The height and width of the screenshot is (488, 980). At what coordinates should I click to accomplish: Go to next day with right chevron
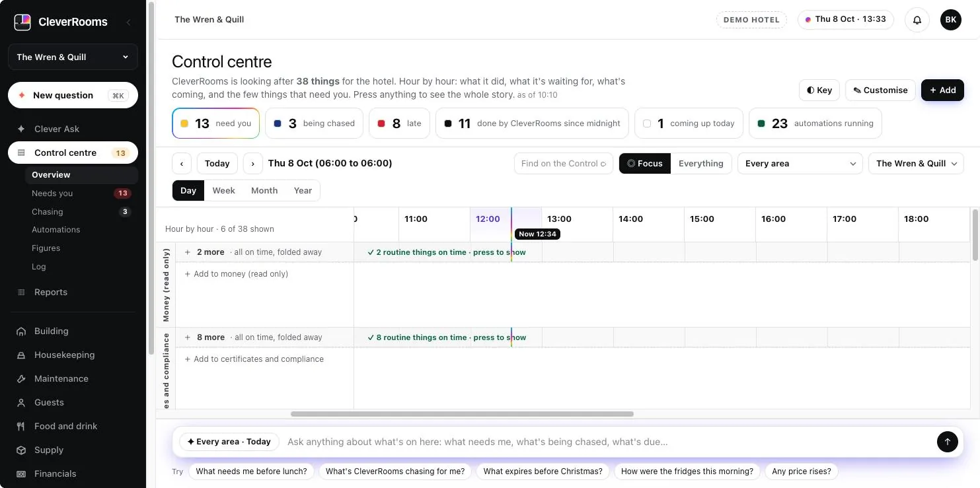pos(253,164)
